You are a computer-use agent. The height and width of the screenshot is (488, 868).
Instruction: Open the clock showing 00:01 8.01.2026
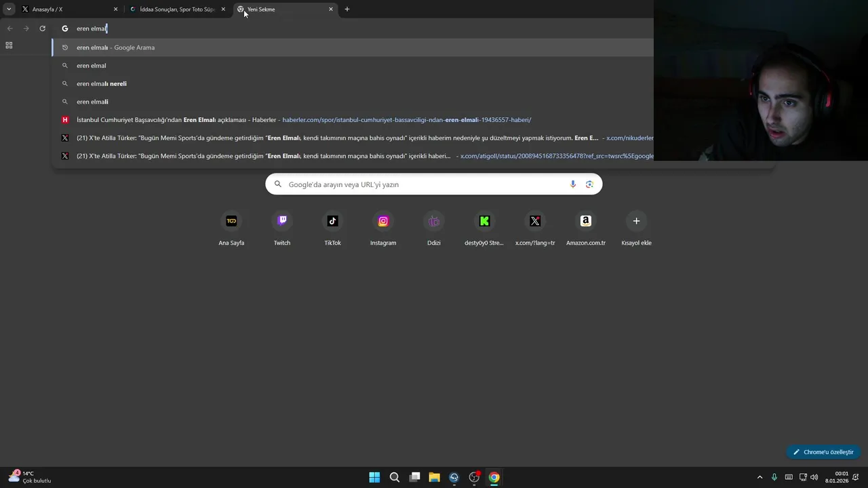838,477
